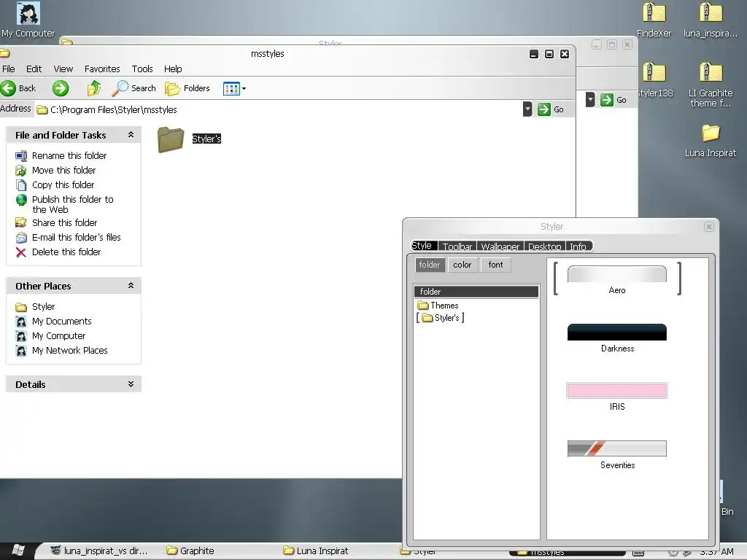The width and height of the screenshot is (747, 560).
Task: Click the green Back arrow icon
Action: 8,88
